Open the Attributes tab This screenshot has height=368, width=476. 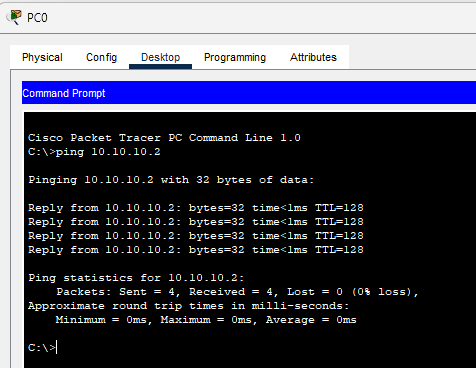coord(313,57)
